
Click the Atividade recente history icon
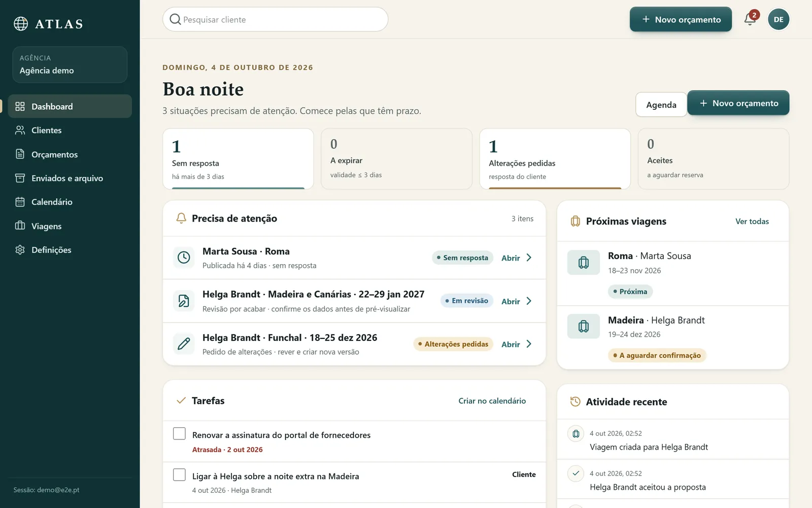pos(575,402)
